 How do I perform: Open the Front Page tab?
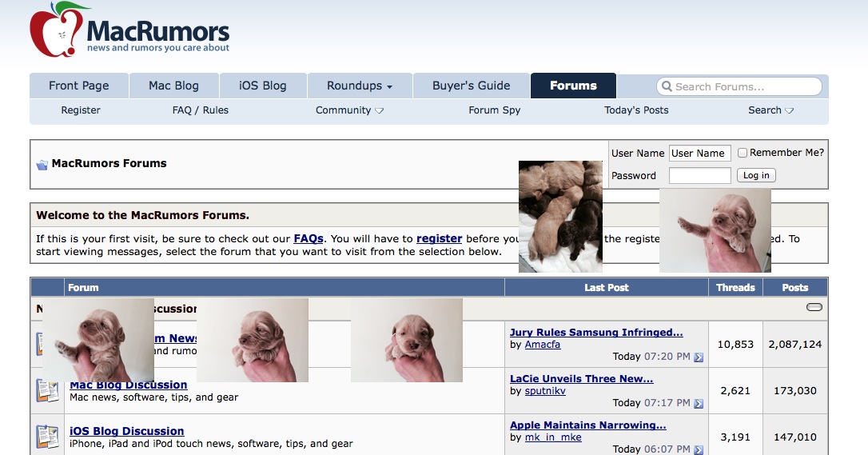78,86
